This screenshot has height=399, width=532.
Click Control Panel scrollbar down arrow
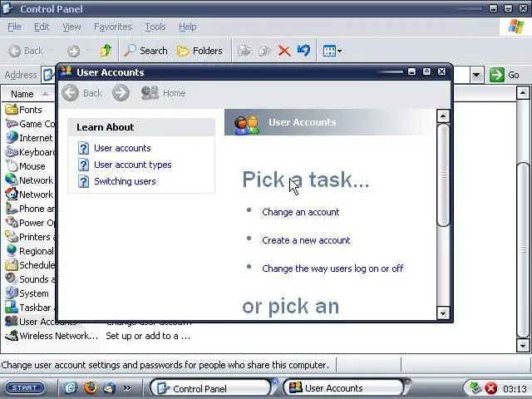point(523,346)
